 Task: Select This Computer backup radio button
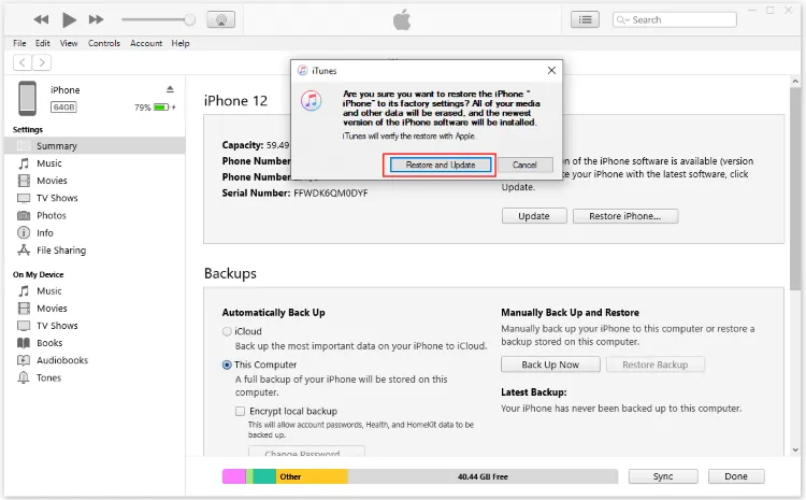click(227, 365)
